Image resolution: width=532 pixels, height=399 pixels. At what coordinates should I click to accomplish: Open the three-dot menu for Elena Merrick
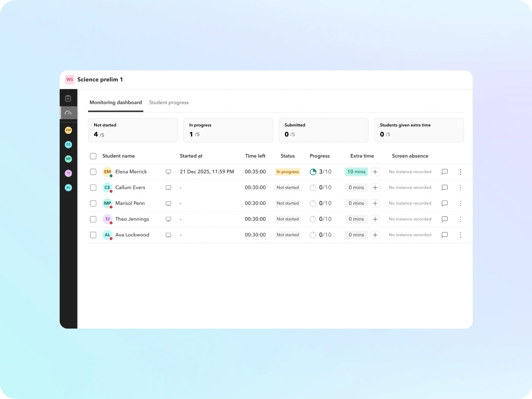click(460, 172)
